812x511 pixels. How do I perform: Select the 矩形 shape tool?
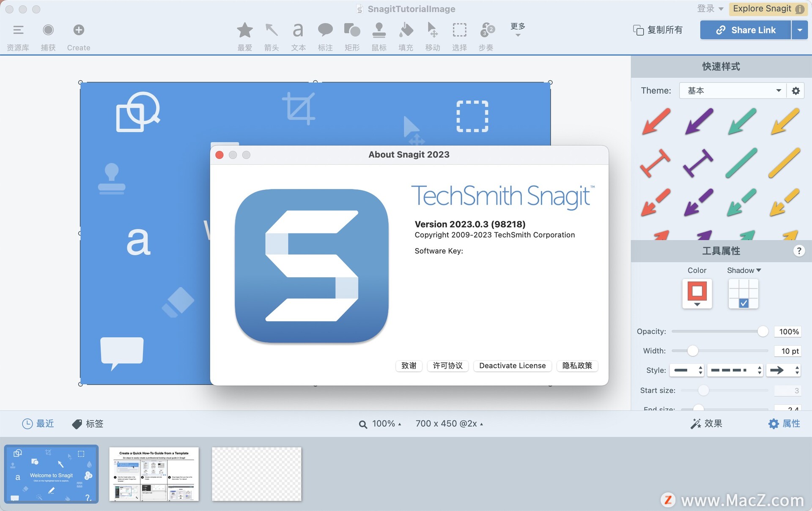point(351,35)
